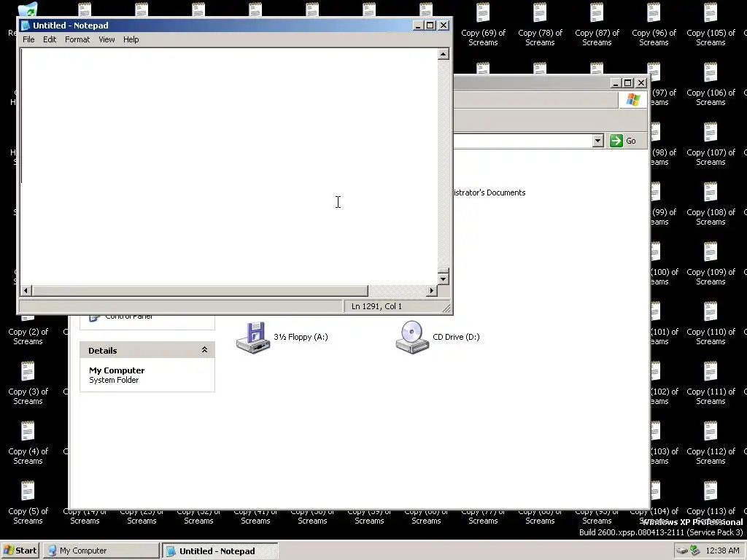Select Copy (2) of Screams desktop file

[x=28, y=330]
